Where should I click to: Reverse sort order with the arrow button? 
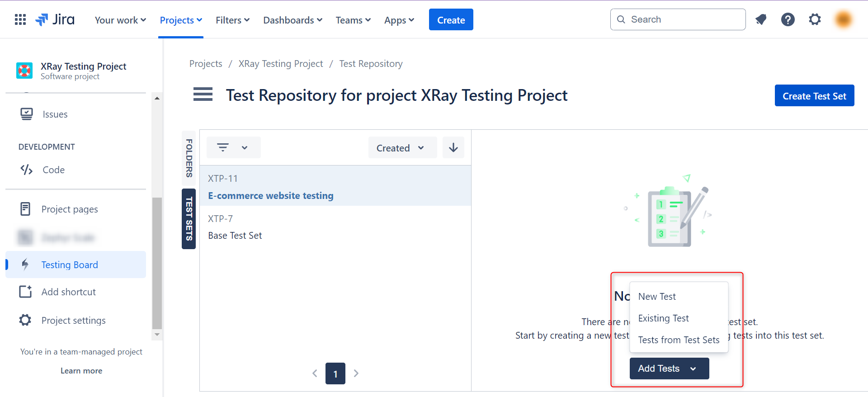(x=453, y=147)
